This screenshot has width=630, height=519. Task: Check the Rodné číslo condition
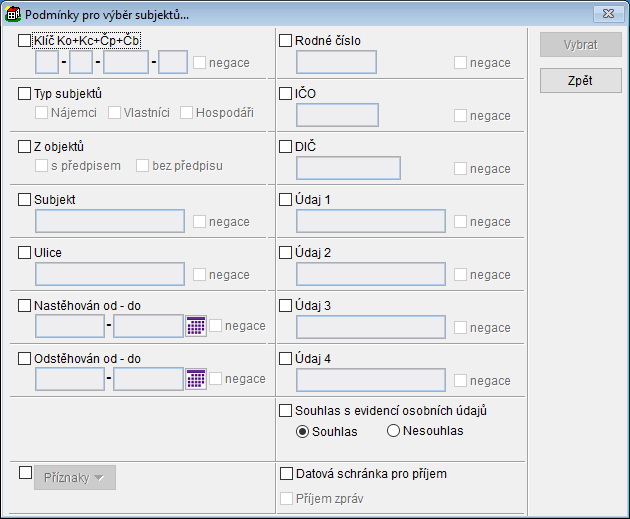(285, 41)
